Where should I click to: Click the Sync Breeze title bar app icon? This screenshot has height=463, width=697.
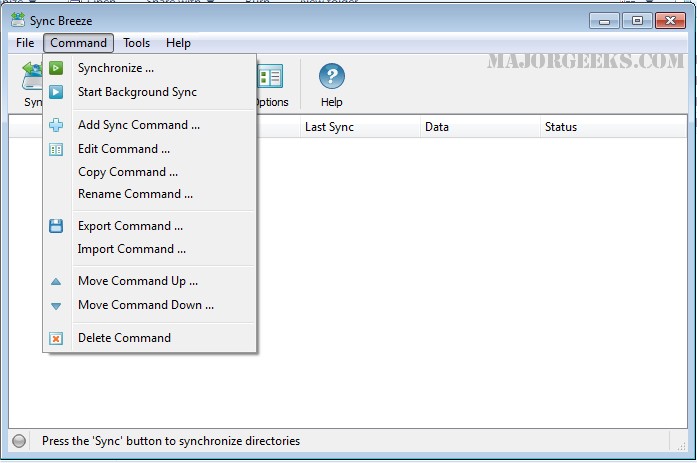[18, 20]
